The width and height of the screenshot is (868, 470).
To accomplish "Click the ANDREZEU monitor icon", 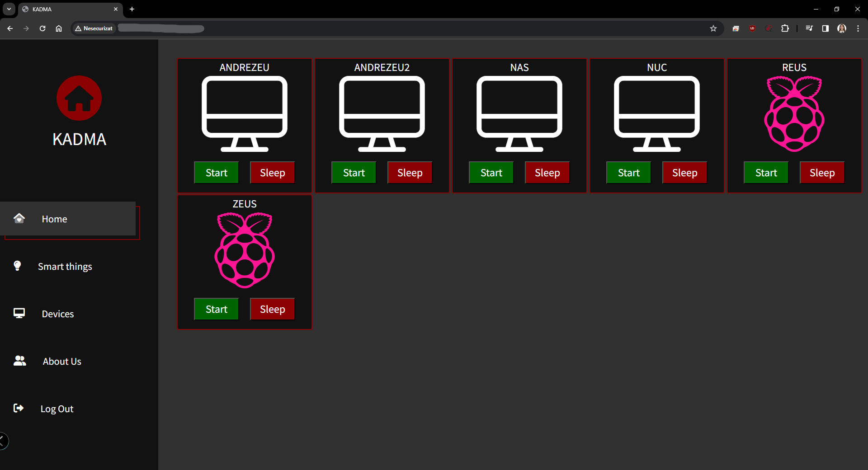I will pyautogui.click(x=244, y=113).
